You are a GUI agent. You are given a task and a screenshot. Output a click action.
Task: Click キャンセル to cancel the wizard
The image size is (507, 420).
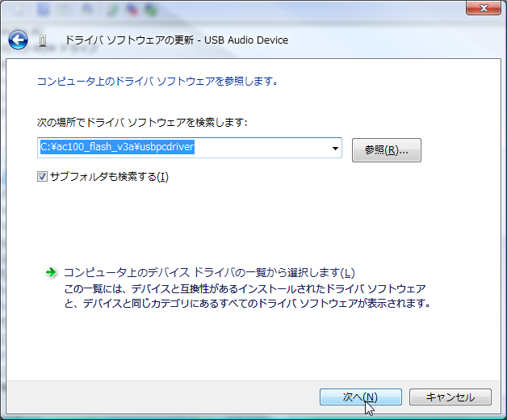click(450, 397)
